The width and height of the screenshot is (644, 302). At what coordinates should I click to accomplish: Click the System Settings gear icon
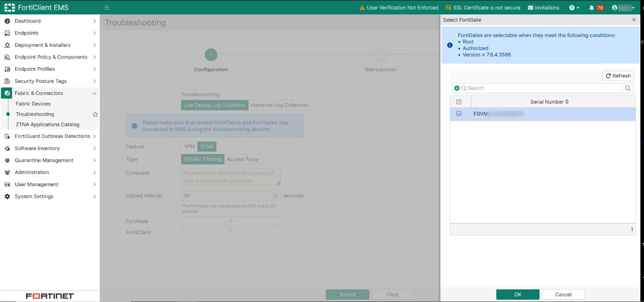coord(7,197)
